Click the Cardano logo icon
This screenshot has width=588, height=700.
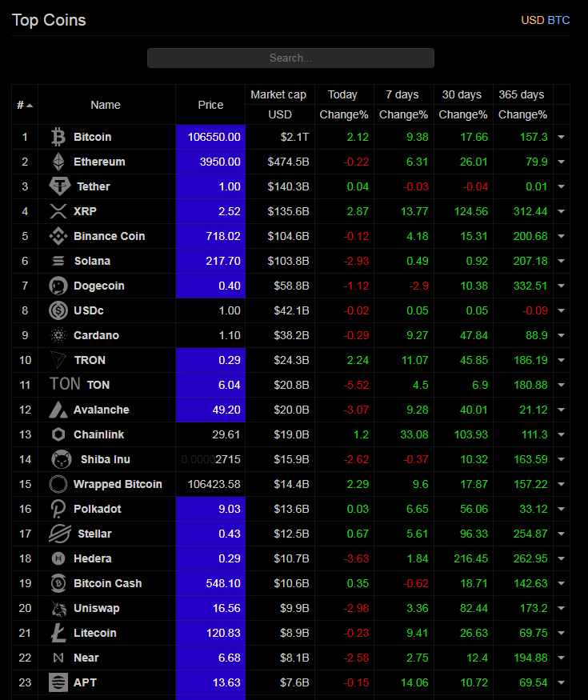[58, 335]
